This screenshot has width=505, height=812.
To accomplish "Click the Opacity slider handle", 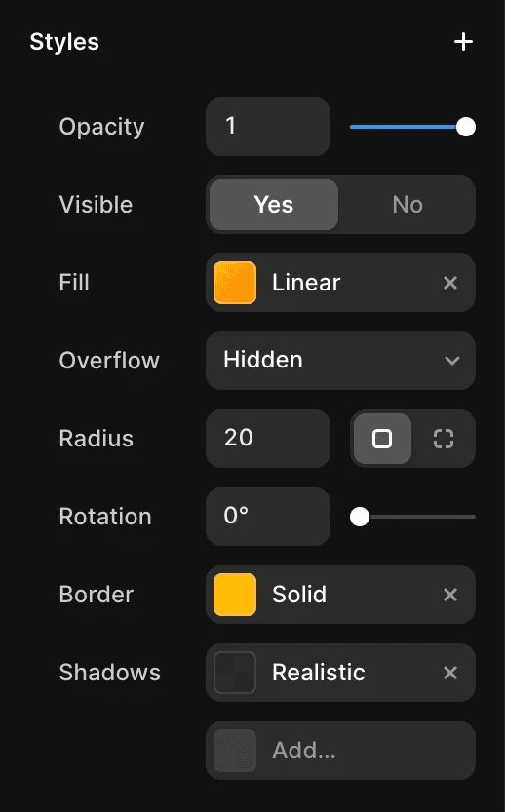I will pos(466,127).
